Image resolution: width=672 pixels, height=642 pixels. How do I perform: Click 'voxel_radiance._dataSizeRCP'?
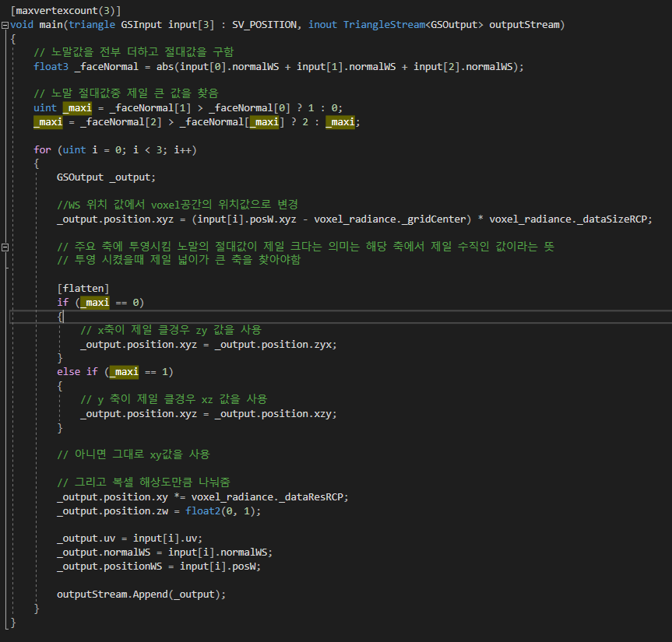(x=568, y=219)
